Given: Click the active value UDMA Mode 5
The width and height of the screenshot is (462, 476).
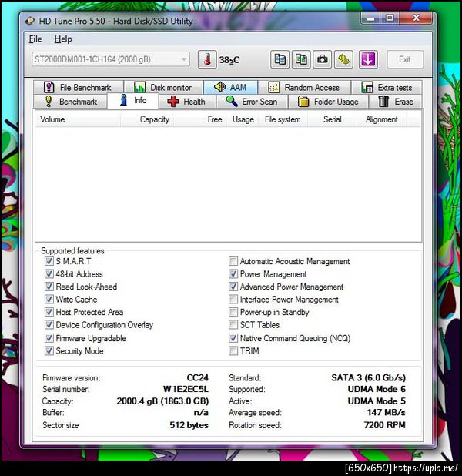Looking at the screenshot, I should click(377, 401).
